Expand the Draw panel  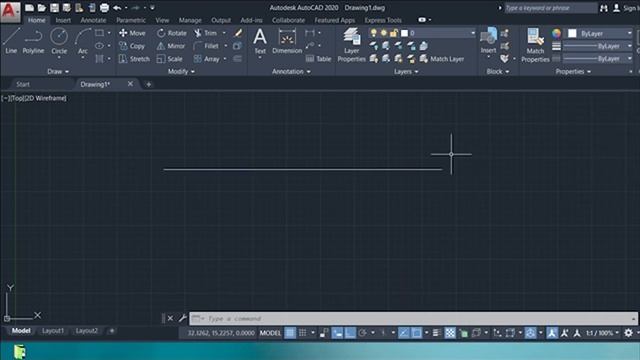pos(58,71)
